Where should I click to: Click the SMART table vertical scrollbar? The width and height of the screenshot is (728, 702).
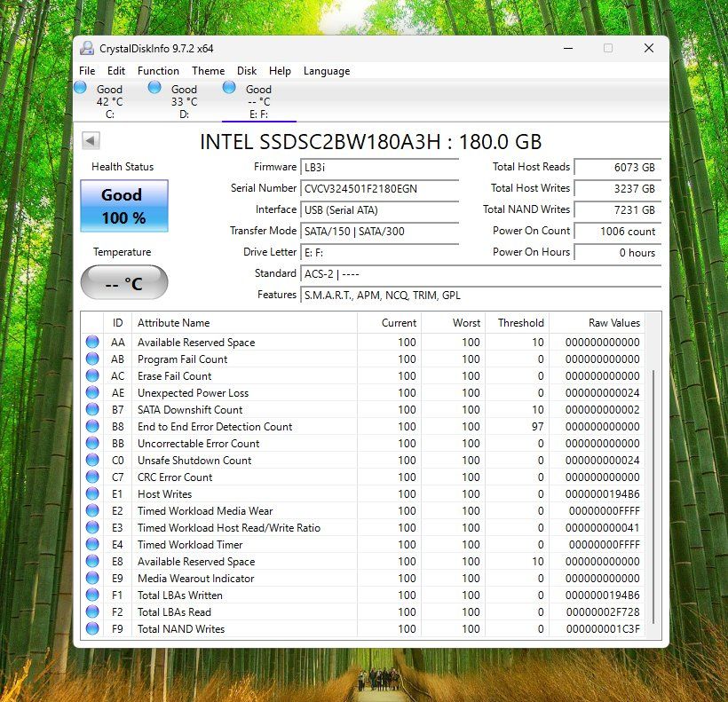(x=653, y=496)
